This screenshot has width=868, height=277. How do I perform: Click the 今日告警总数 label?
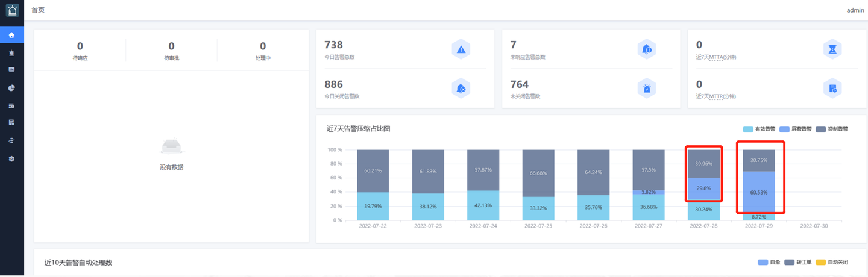point(339,57)
